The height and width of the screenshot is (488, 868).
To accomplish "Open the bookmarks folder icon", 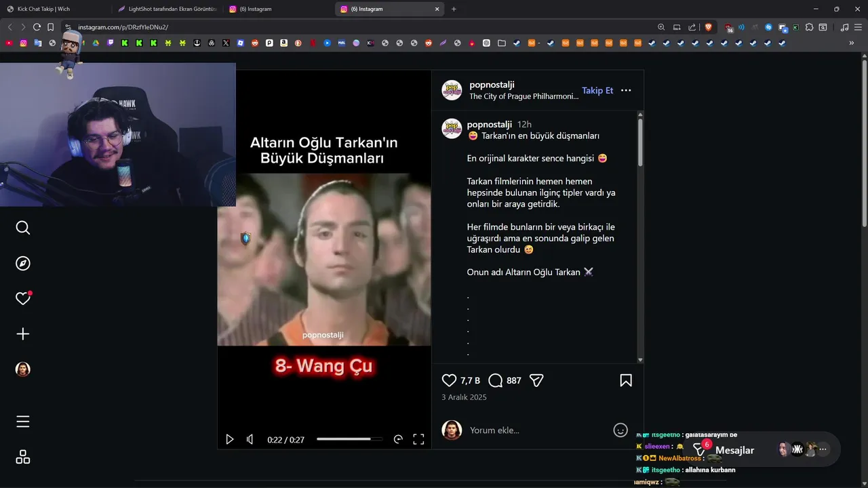I will coord(502,43).
